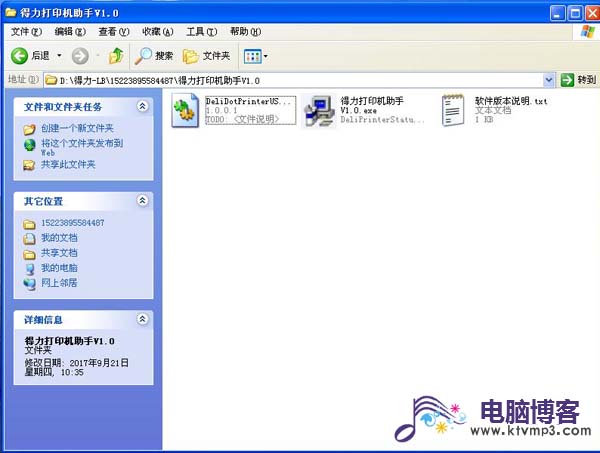The image size is (600, 453).
Task: Click the DeliDotPrinterUS... file name
Action: coord(248,101)
